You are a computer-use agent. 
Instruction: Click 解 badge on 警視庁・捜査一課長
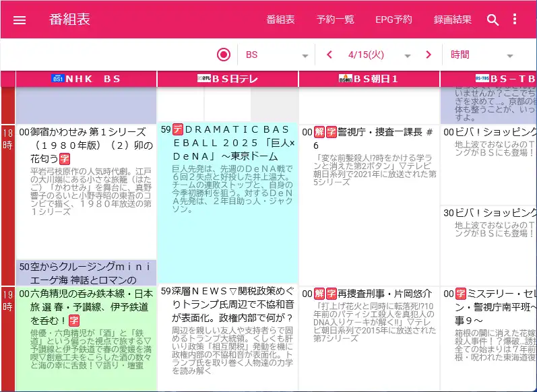pos(319,132)
